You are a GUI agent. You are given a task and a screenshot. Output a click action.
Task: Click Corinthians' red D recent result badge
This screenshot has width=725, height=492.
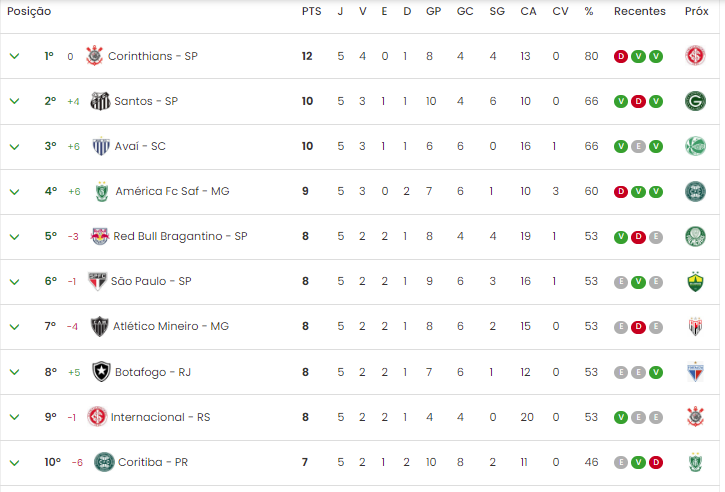621,56
